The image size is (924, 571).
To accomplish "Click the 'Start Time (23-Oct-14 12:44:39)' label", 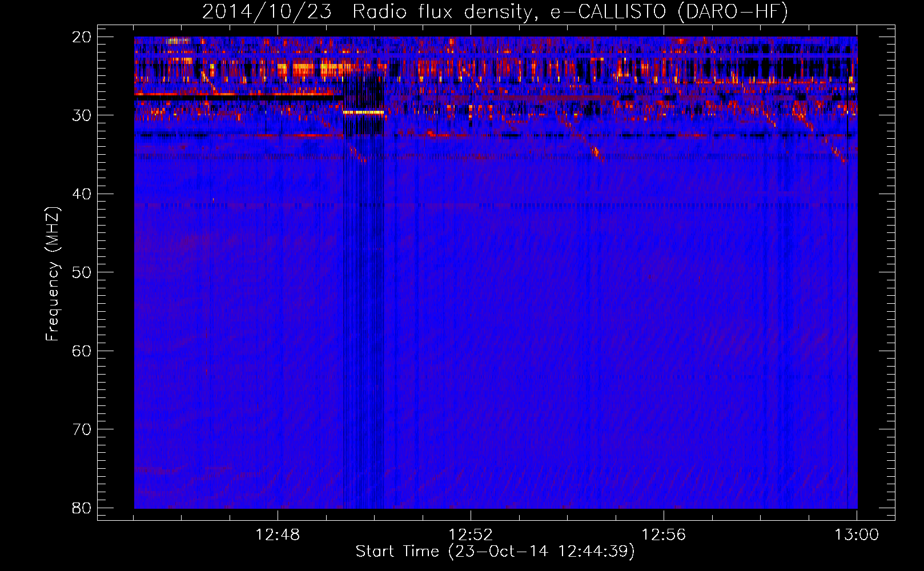I will (495, 551).
